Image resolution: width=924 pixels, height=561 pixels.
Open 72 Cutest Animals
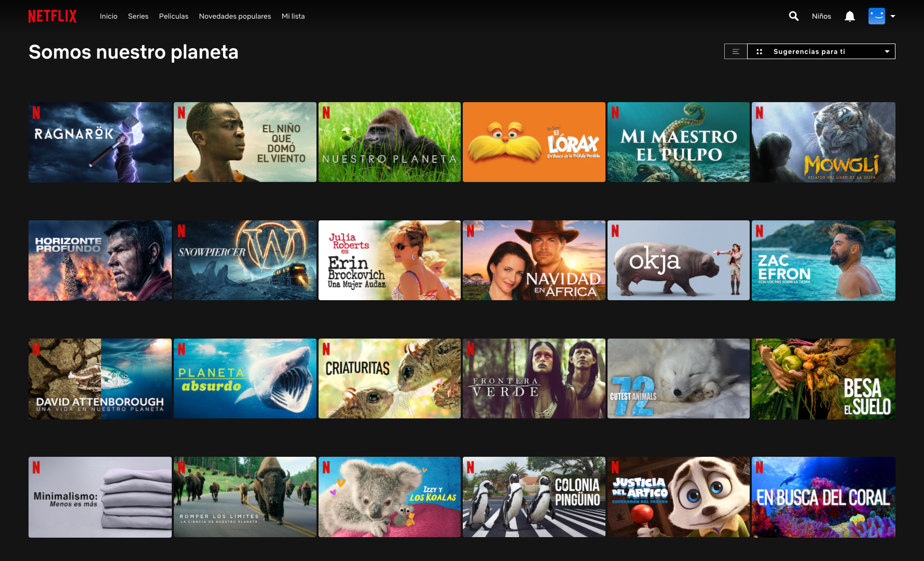(x=679, y=378)
